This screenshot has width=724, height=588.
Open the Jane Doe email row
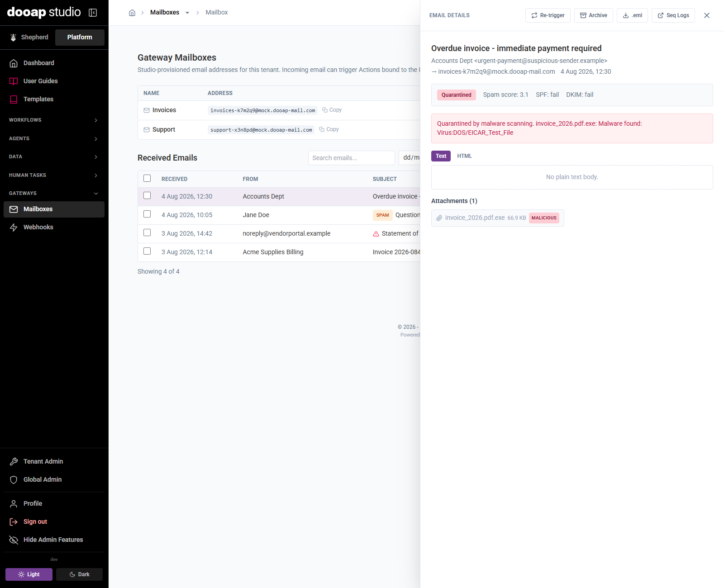[x=279, y=215]
